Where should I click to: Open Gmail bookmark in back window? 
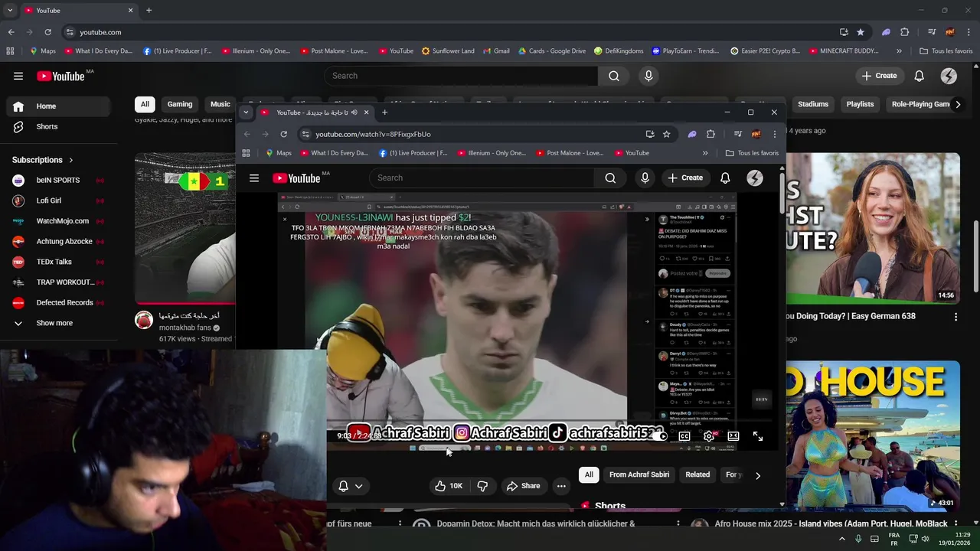coord(495,51)
